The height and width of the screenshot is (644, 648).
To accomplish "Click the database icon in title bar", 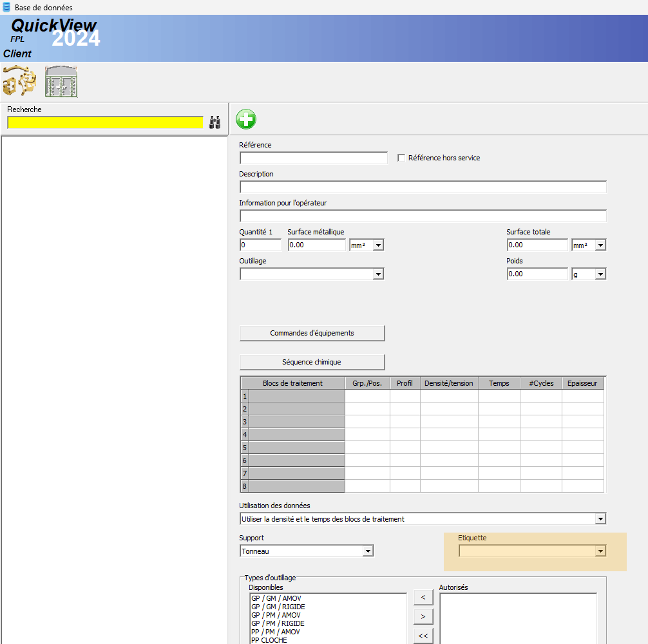I will click(7, 7).
